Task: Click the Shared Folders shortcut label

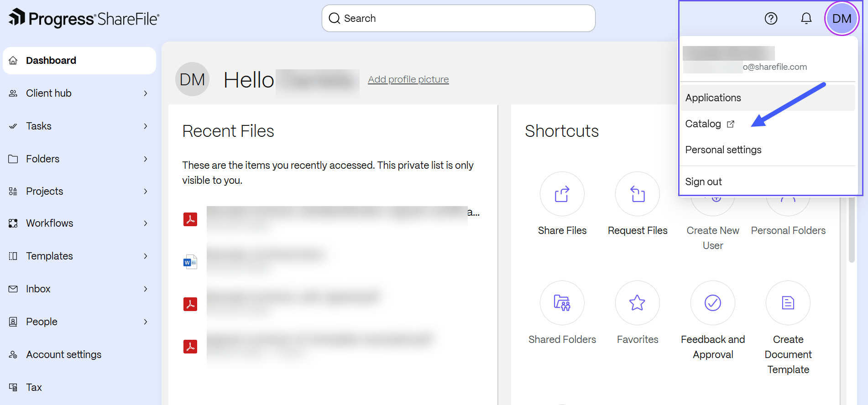Action: point(562,340)
